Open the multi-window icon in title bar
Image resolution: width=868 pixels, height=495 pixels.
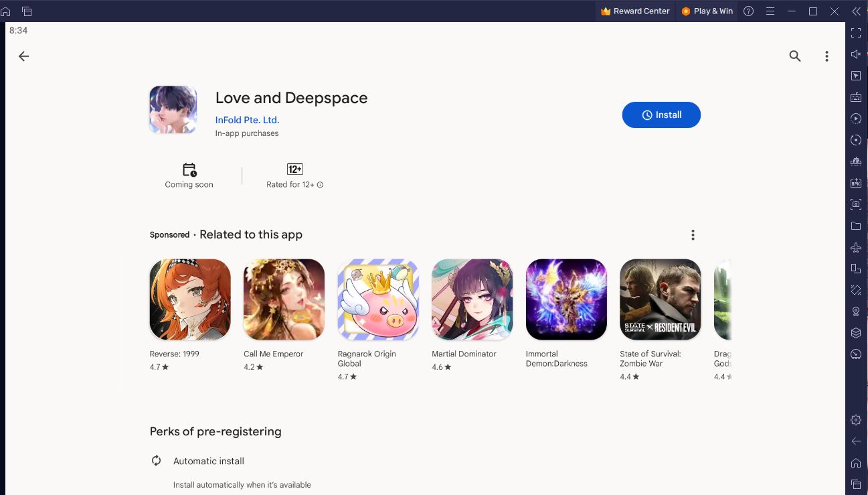[x=27, y=11]
